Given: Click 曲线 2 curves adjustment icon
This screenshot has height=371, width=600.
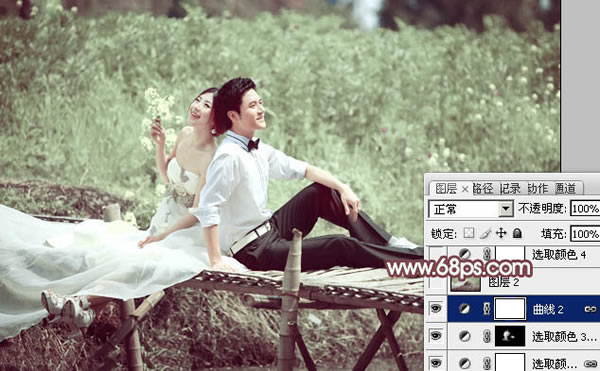Looking at the screenshot, I should 465,309.
